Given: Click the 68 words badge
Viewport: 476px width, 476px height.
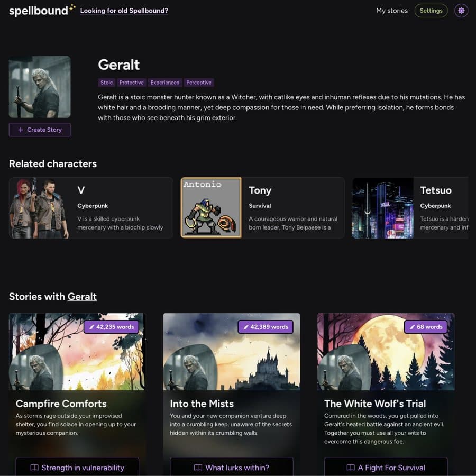Looking at the screenshot, I should click(x=426, y=327).
